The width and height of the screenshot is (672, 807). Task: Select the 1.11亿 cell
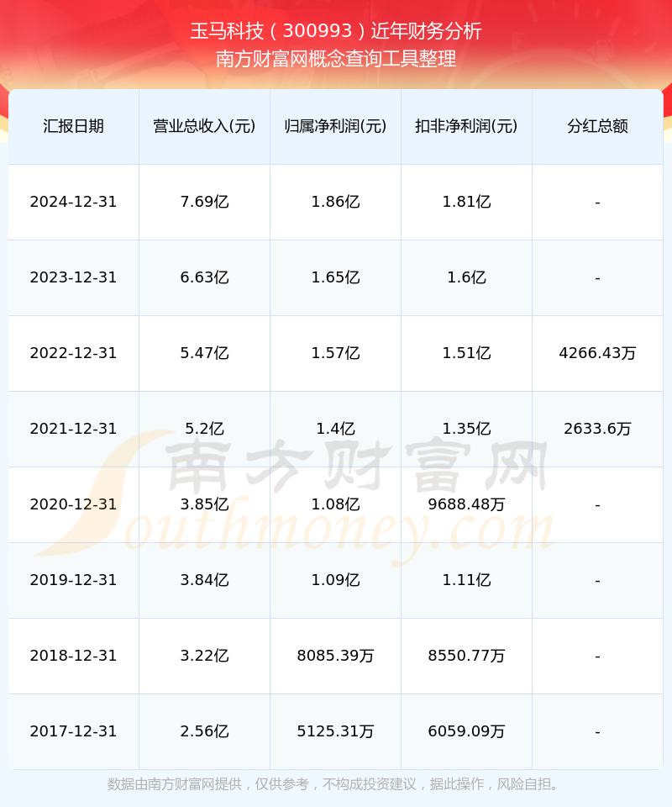(x=466, y=580)
